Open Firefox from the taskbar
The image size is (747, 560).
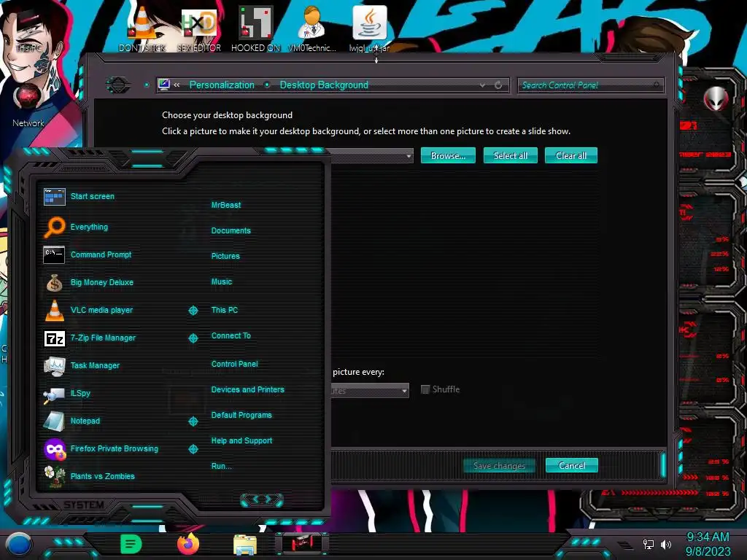click(x=187, y=544)
